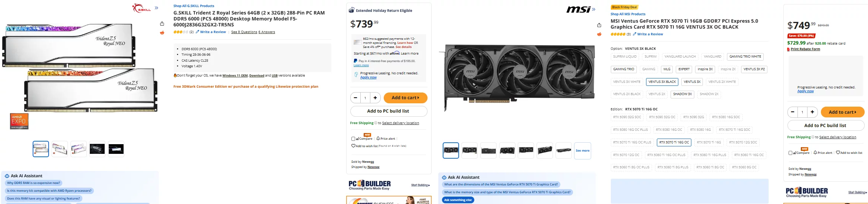The image size is (868, 204).
Task: Tick the Compare checkbox for MSI Ventus card
Action: [x=790, y=153]
